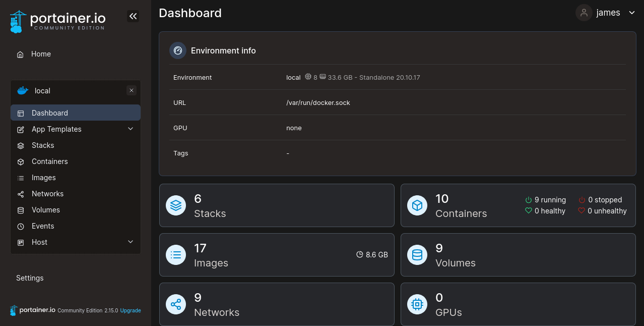This screenshot has width=644, height=326.
Task: Go to Events in the sidebar
Action: click(x=43, y=226)
